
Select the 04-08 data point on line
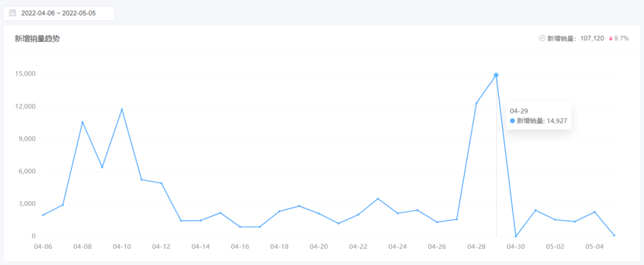82,122
